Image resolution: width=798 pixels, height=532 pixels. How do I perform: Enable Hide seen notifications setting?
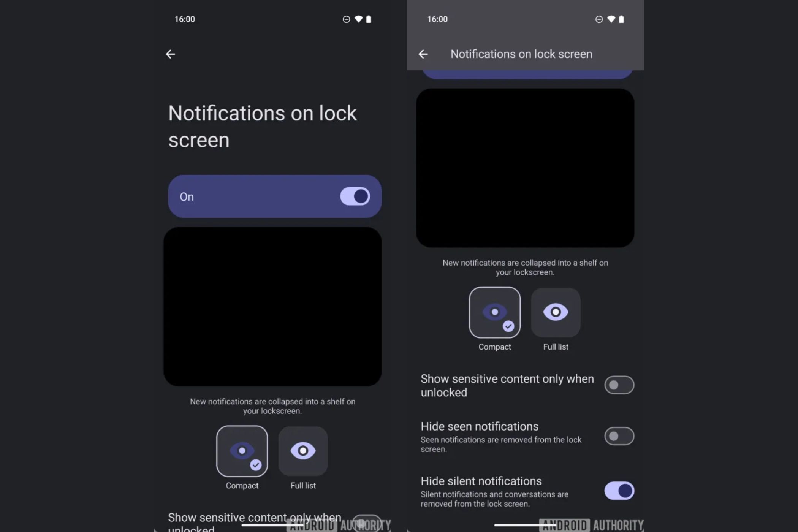[619, 436]
